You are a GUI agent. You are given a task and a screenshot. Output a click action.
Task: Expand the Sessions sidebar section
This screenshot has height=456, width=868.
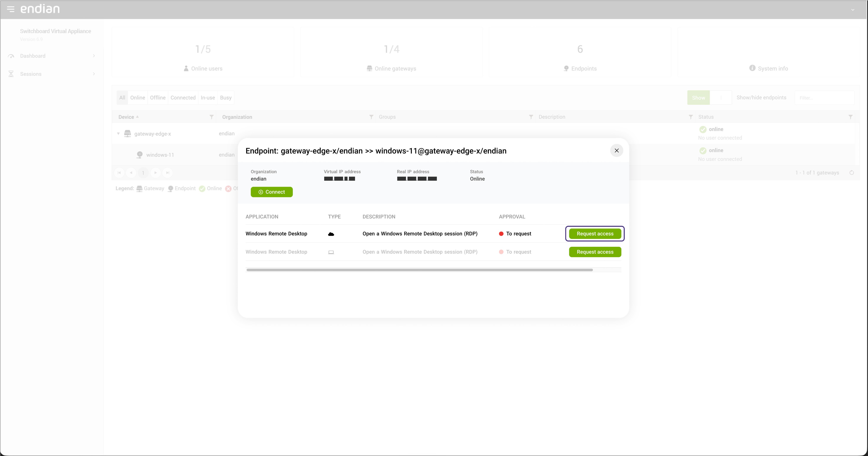click(x=94, y=74)
